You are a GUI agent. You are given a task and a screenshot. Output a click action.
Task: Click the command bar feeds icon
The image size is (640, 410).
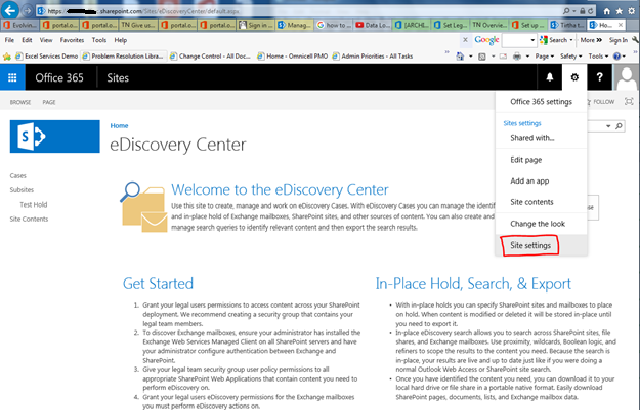482,56
